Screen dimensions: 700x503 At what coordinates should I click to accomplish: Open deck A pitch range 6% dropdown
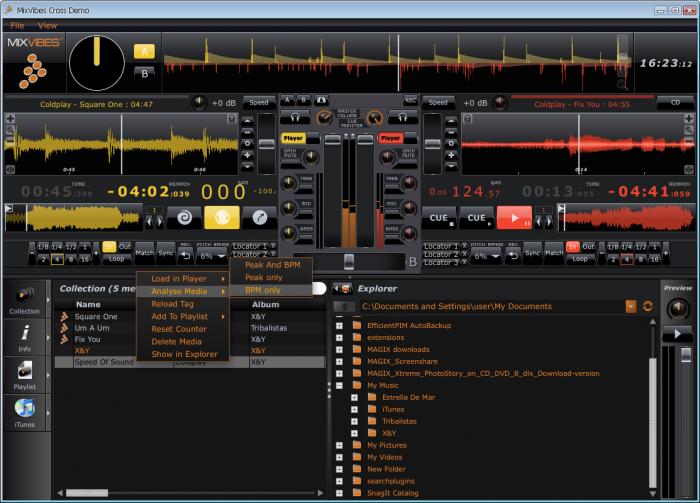pos(212,257)
